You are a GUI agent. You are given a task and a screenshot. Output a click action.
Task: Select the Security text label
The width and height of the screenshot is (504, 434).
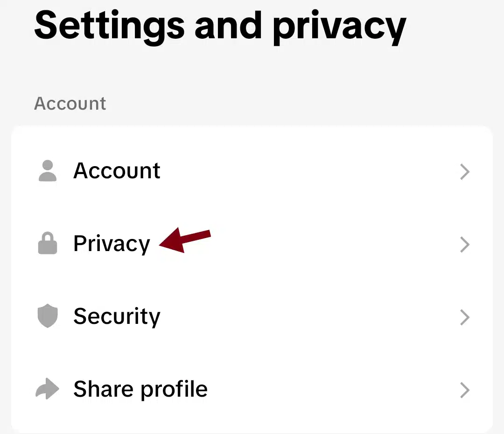(x=117, y=317)
